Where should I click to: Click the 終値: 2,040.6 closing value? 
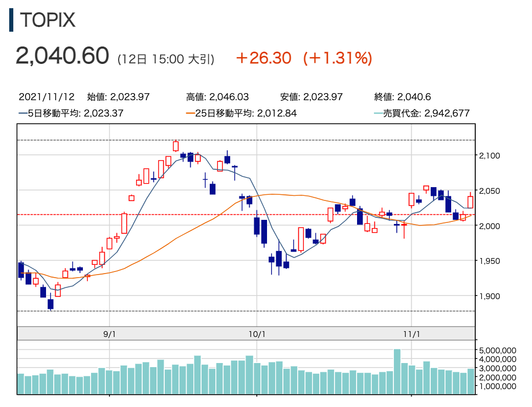[x=403, y=97]
